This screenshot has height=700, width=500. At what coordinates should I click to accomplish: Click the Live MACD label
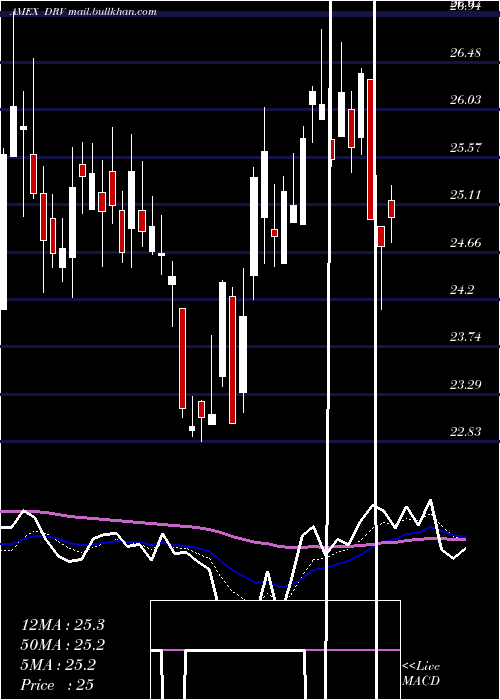(421, 674)
